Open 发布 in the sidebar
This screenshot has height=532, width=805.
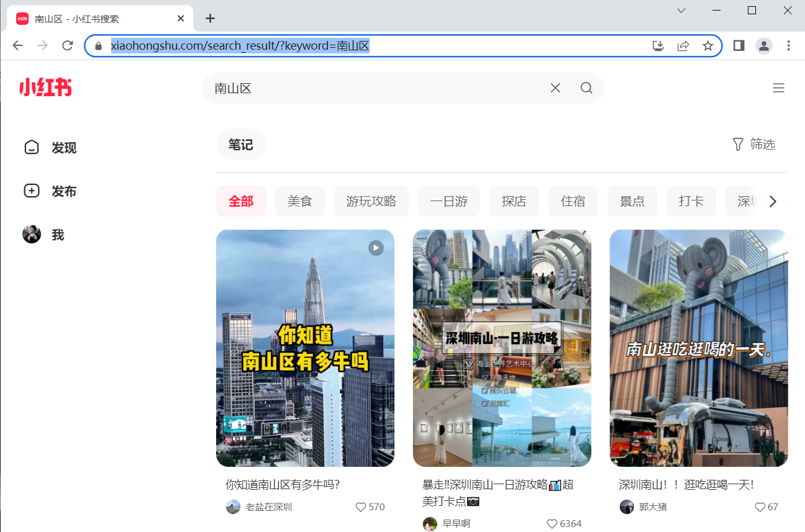click(x=50, y=191)
